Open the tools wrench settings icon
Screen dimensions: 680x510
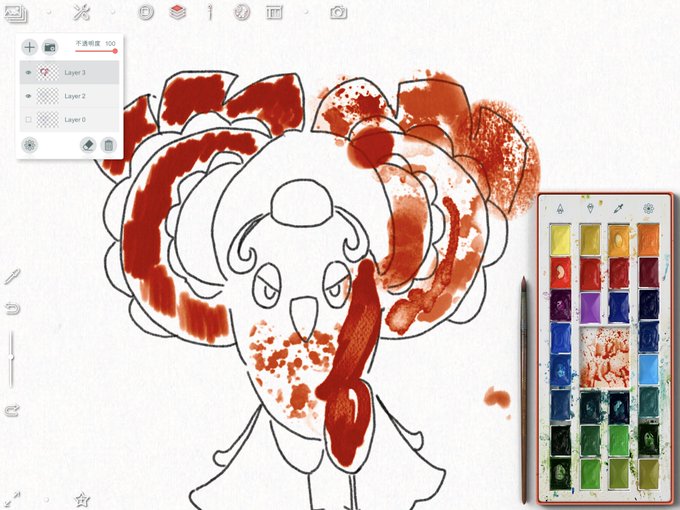click(81, 12)
